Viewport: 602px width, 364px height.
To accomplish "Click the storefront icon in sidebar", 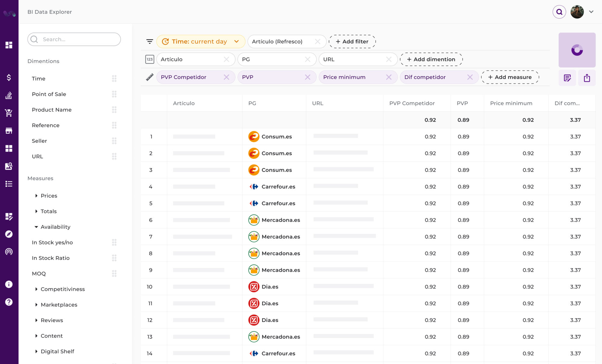I will 9,130.
